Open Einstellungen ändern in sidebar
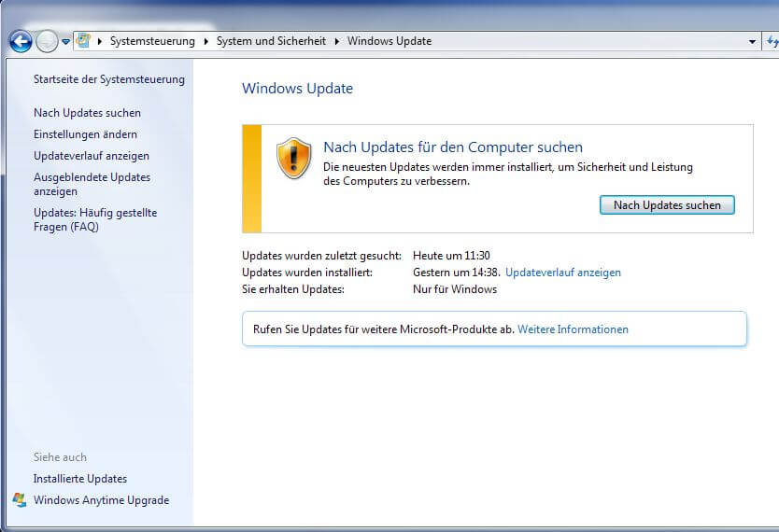 pyautogui.click(x=85, y=134)
